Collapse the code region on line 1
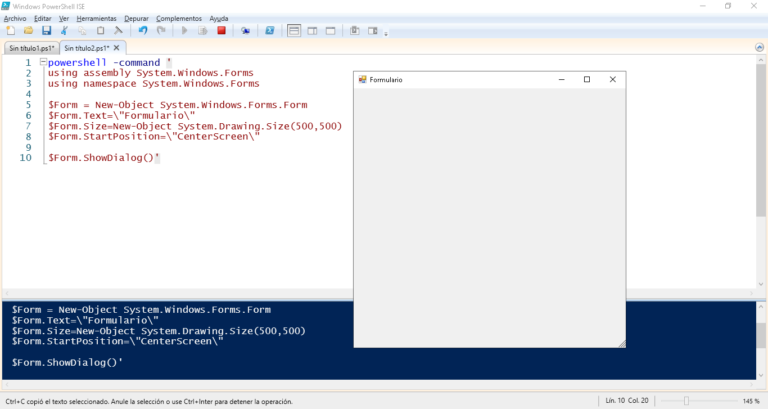 (43, 62)
